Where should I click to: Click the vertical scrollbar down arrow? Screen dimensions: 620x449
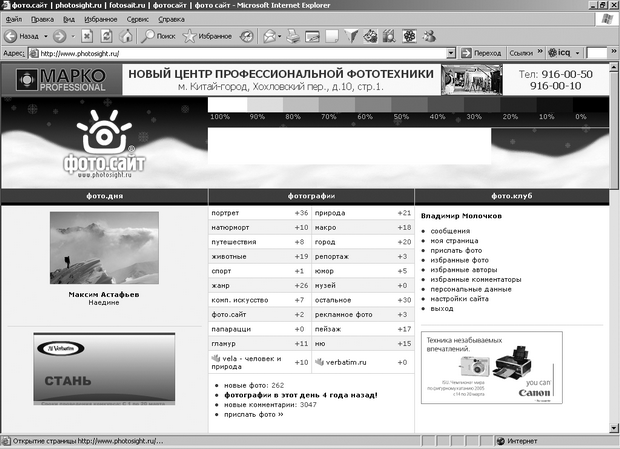click(614, 428)
